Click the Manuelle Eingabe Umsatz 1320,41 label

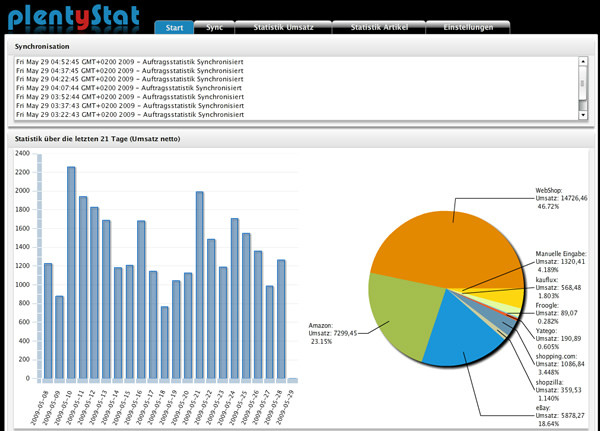tap(561, 262)
